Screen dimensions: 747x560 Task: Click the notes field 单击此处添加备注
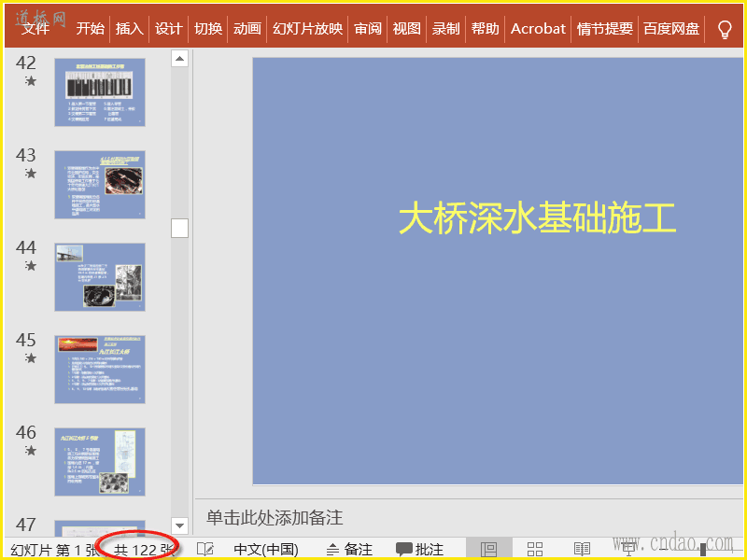coord(275,518)
